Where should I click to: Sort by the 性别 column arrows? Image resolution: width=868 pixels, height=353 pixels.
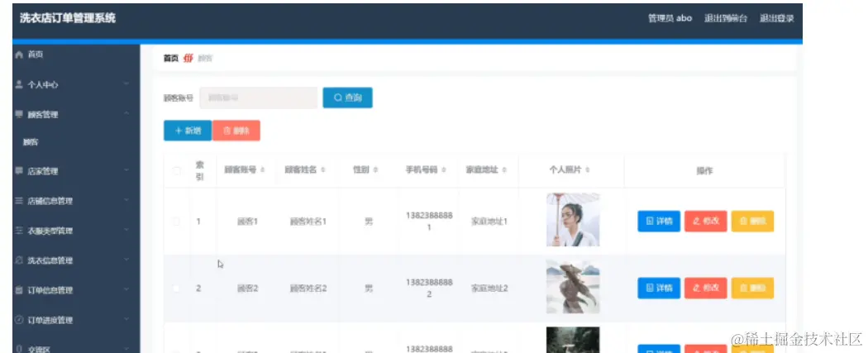375,169
